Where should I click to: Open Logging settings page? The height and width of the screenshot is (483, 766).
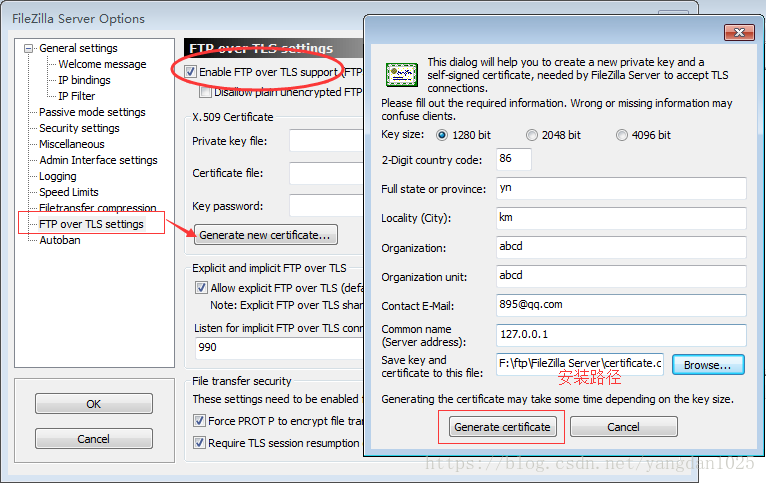[58, 176]
